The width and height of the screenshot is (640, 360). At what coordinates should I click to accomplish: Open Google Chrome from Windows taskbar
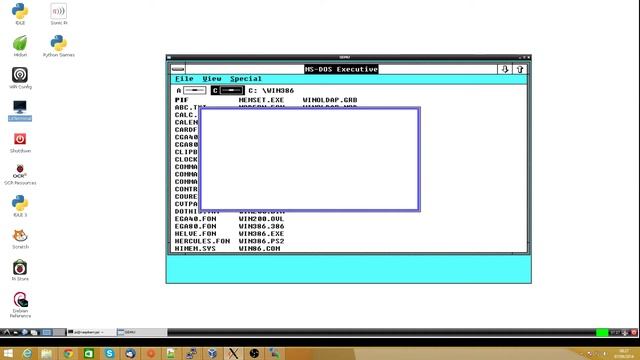tap(68, 353)
